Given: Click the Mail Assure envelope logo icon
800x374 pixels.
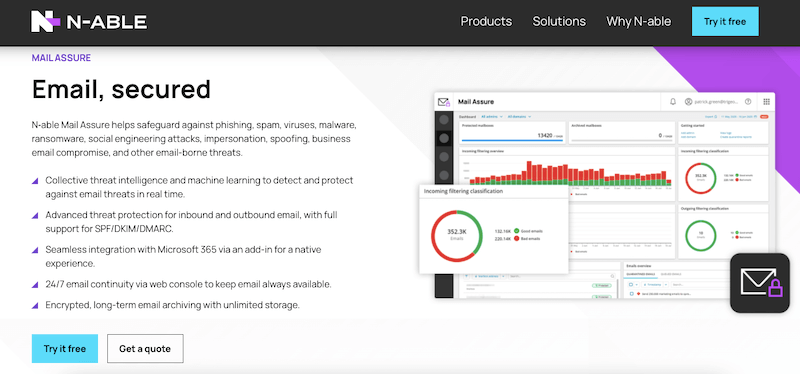Looking at the screenshot, I should click(444, 102).
